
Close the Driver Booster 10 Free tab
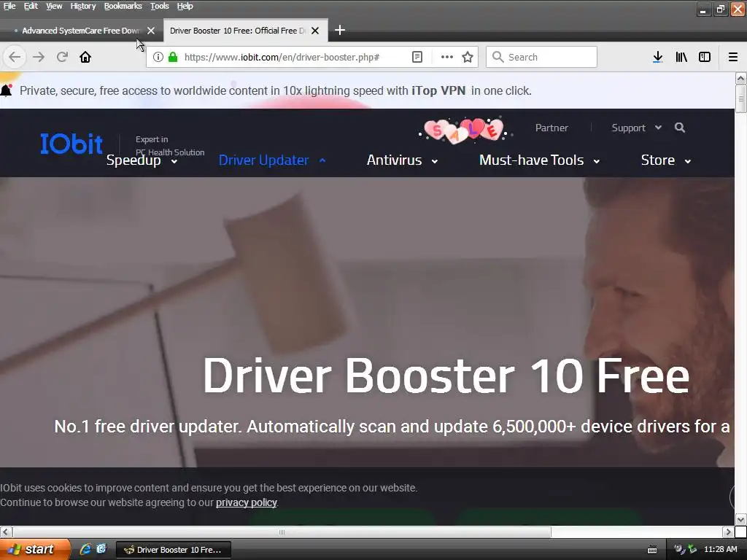point(315,31)
